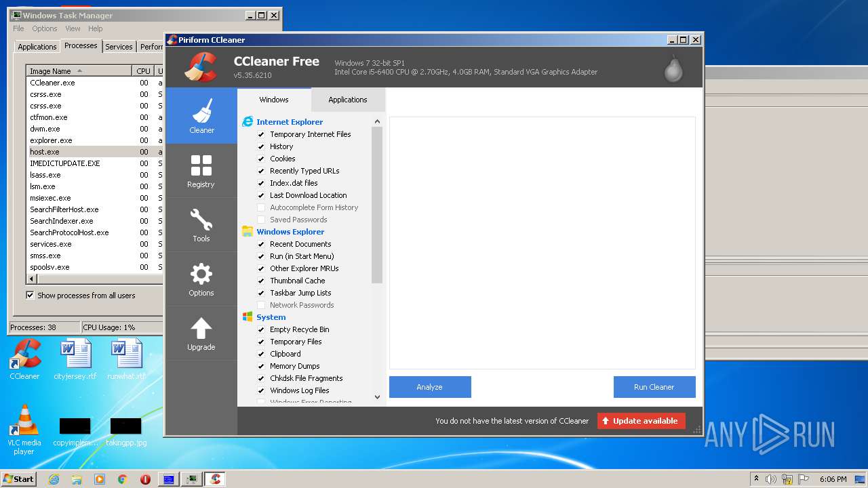The image size is (868, 488).
Task: Open Task Manager Options menu
Action: 45,28
